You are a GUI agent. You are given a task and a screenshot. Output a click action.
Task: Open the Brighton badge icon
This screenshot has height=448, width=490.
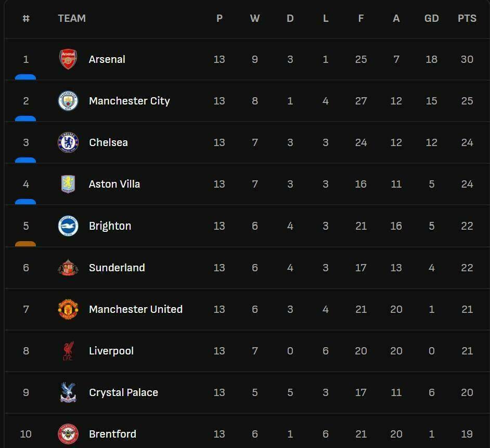click(x=68, y=226)
